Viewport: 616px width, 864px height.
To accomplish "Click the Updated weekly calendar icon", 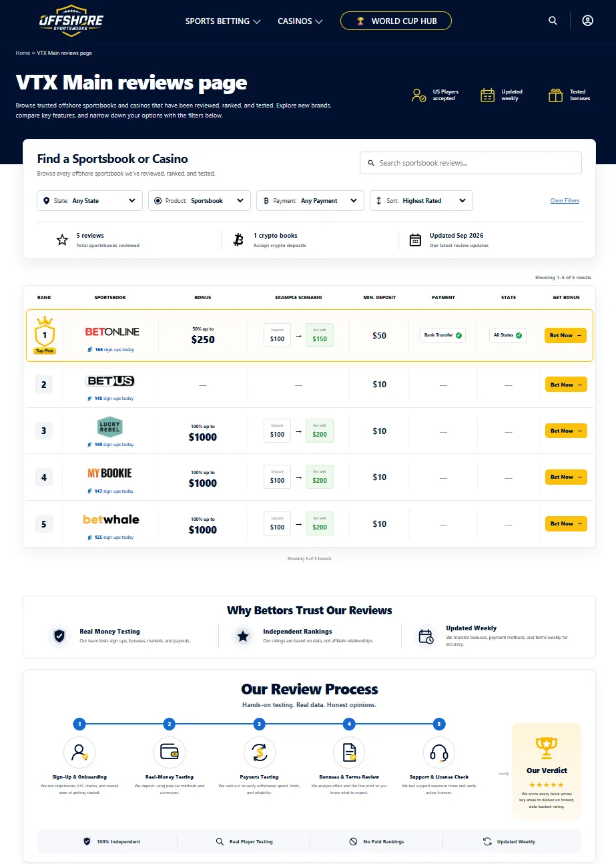I will click(487, 95).
